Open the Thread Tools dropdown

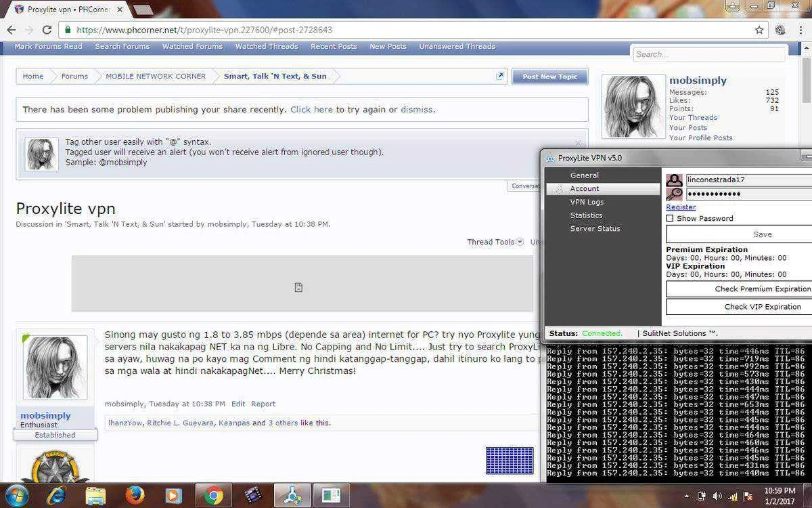pyautogui.click(x=495, y=242)
